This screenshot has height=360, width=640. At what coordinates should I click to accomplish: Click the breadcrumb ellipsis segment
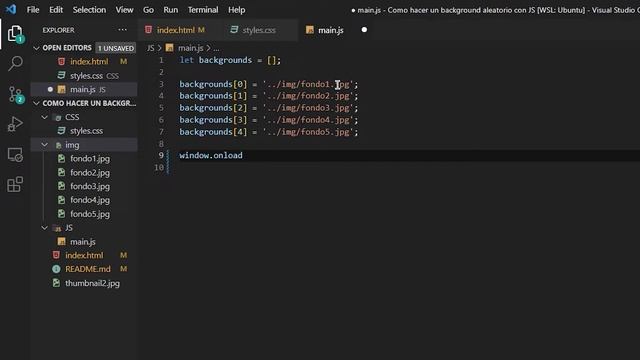[x=216, y=48]
